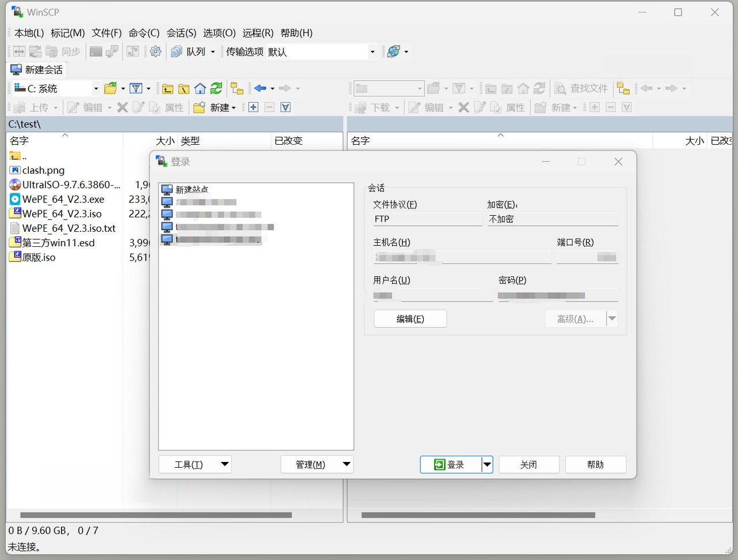Click the local directory tree icon

click(237, 88)
